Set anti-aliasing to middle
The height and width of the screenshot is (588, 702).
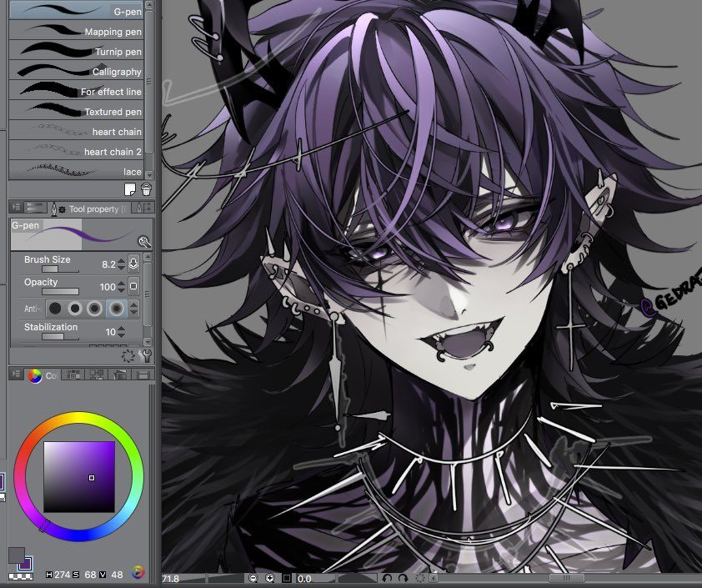(x=94, y=308)
